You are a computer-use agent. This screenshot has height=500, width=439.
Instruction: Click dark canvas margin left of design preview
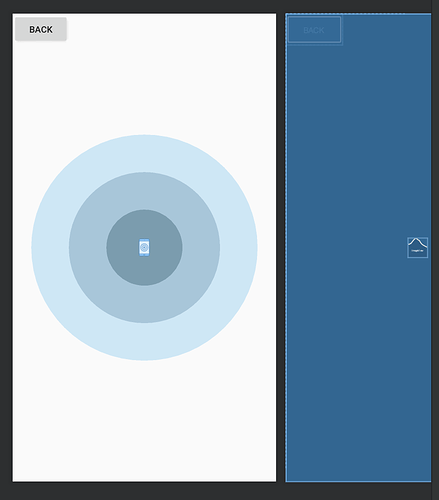pyautogui.click(x=6, y=247)
